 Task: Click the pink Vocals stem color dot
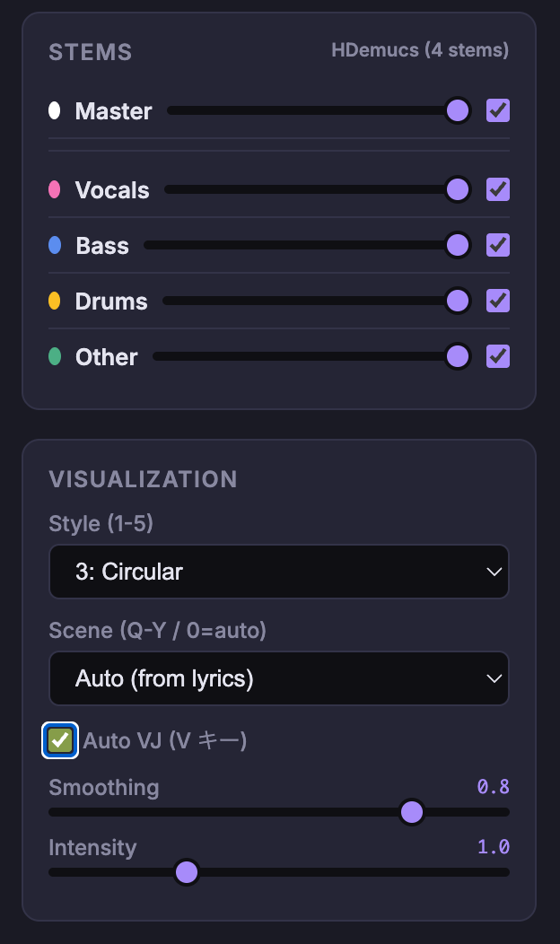pos(55,190)
